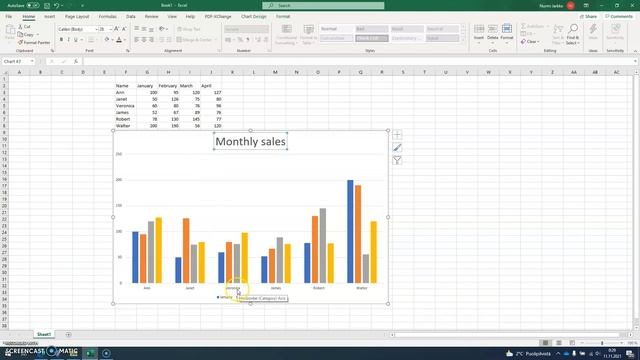Switch to Normal view in status bar
Image resolution: width=640 pixels, height=360 pixels.
click(545, 343)
